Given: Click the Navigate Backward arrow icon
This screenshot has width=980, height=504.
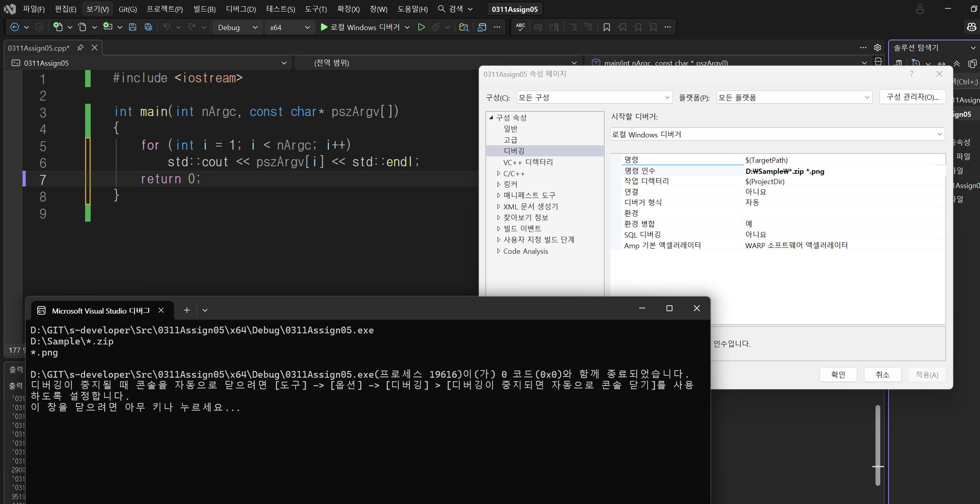Looking at the screenshot, I should tap(15, 27).
